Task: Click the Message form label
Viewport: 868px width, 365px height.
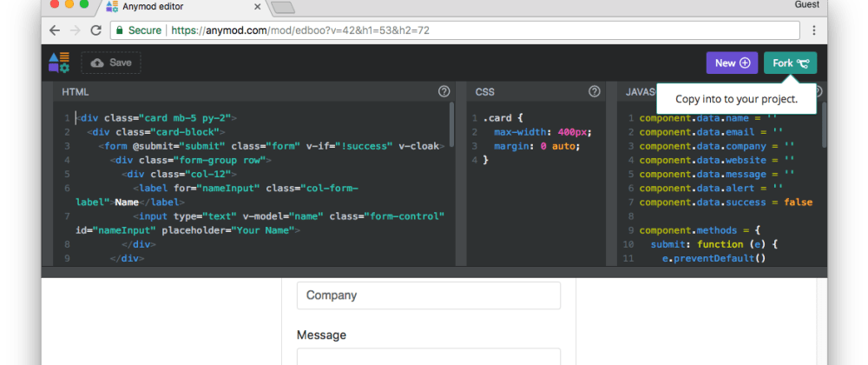Action: (x=321, y=335)
